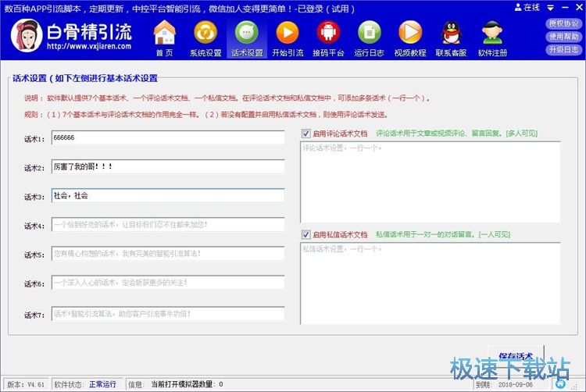Select the 话术设置 toolbar icon
Image resolution: width=586 pixels, height=392 pixels.
[x=247, y=37]
